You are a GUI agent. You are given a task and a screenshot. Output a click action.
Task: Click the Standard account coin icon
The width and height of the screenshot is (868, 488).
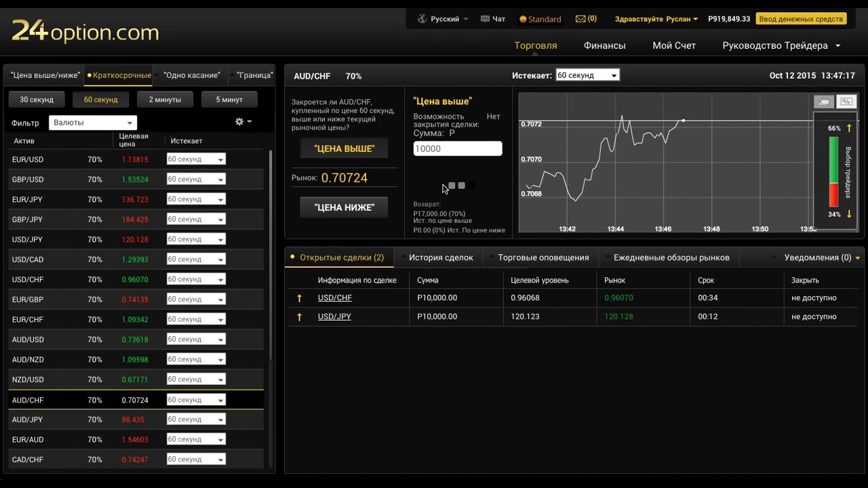tap(523, 20)
